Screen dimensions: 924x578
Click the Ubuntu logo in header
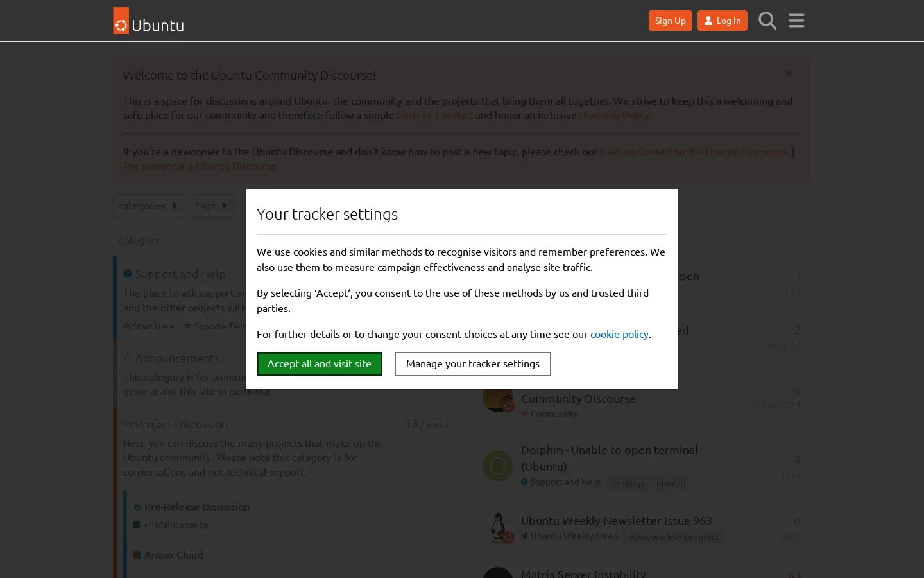click(x=149, y=21)
